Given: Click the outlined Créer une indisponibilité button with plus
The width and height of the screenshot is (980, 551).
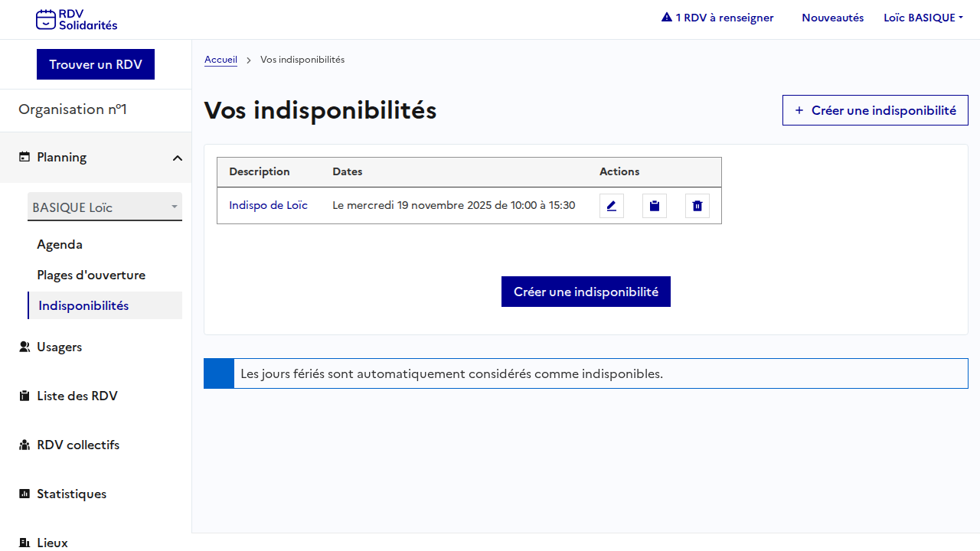Looking at the screenshot, I should (875, 110).
